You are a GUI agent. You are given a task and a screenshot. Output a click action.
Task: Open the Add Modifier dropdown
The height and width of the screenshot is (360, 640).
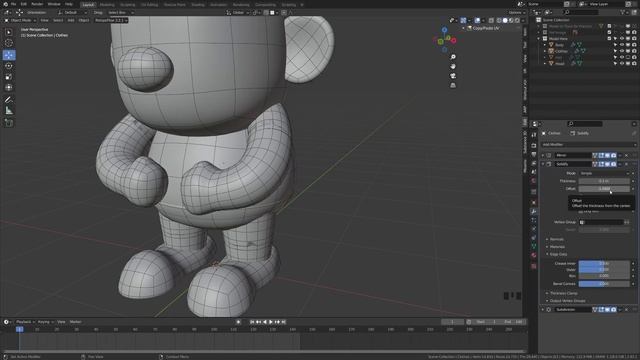[x=588, y=144]
